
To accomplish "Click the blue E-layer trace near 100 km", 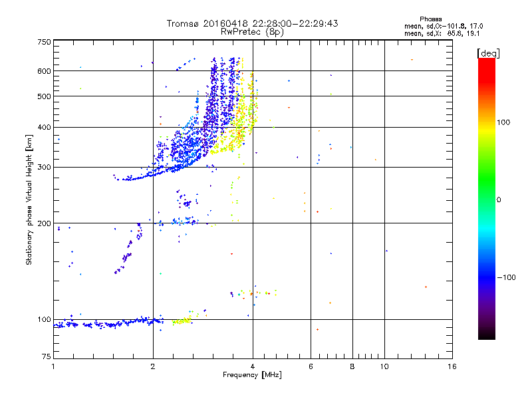I will (x=108, y=323).
